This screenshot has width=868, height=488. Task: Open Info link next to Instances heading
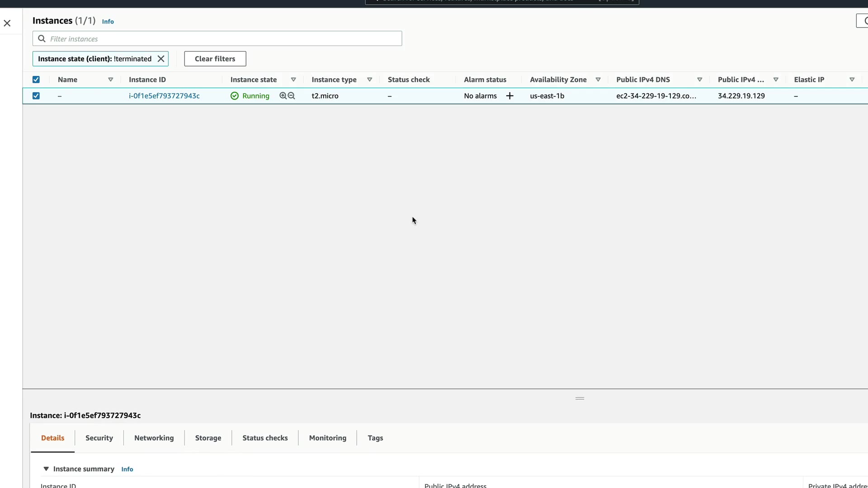(108, 22)
